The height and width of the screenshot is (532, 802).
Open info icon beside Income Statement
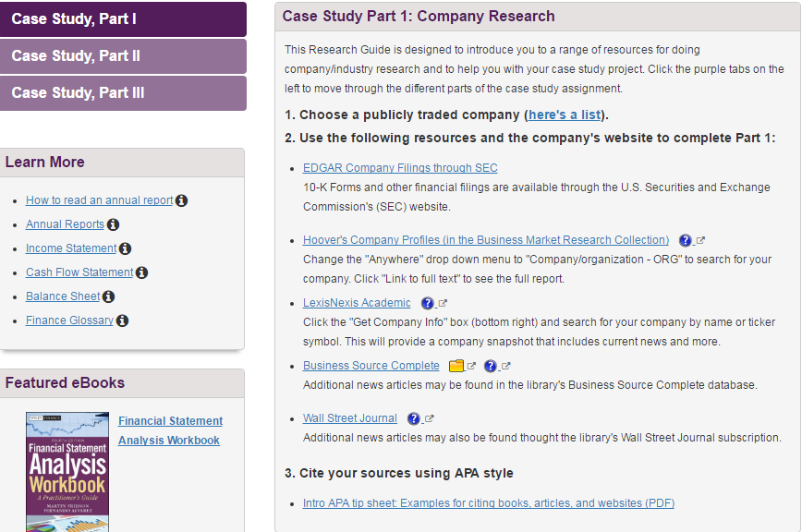126,248
